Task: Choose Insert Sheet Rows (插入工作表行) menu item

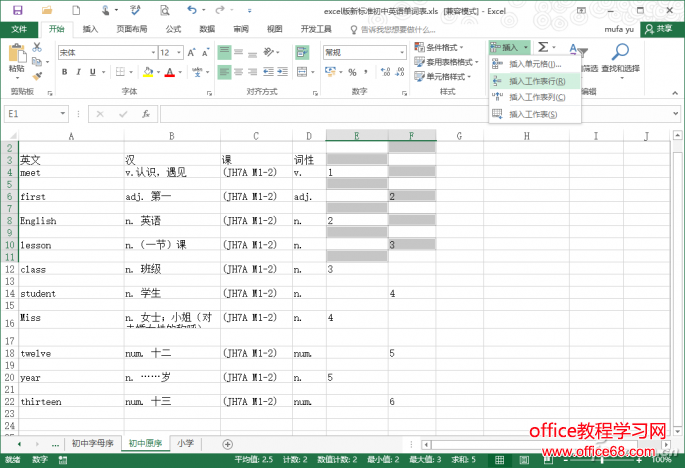Action: [x=535, y=81]
